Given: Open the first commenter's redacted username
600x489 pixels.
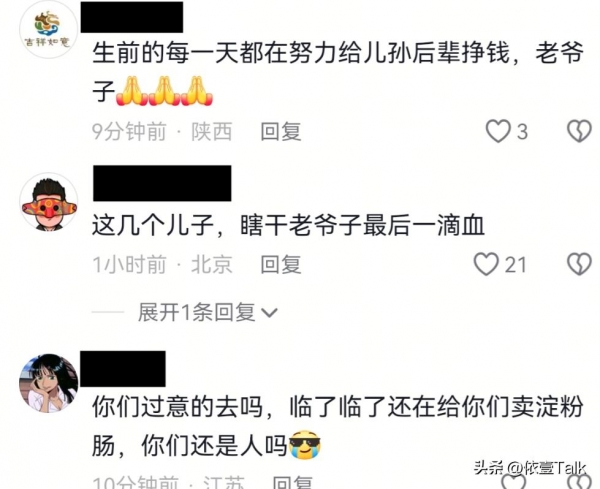Looking at the screenshot, I should click(132, 16).
